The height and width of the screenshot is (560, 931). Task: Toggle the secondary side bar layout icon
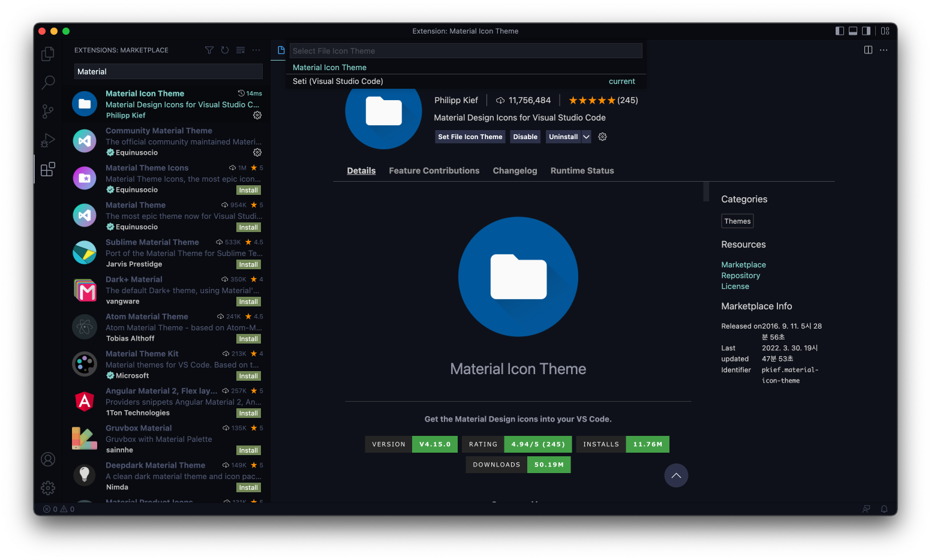click(866, 31)
